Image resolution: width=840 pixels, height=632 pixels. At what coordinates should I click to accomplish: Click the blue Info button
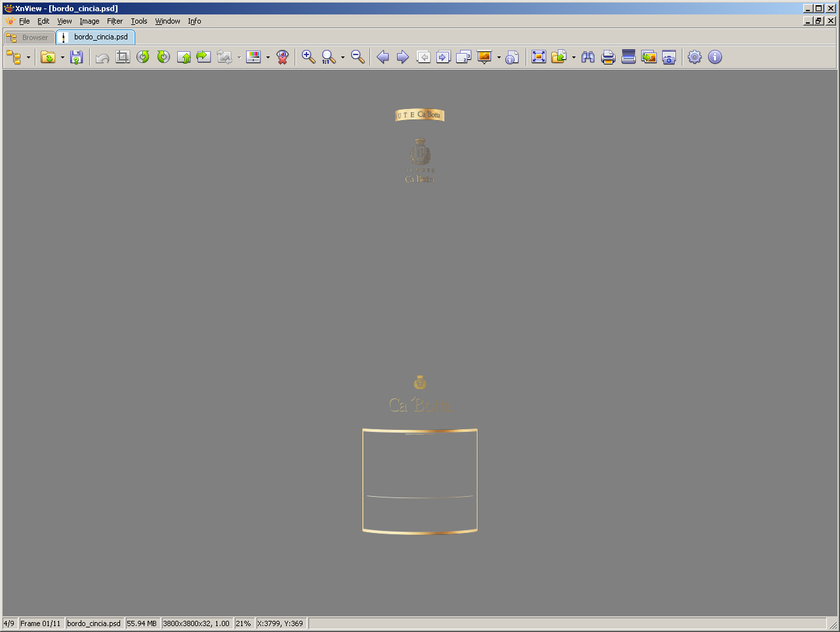click(x=715, y=57)
